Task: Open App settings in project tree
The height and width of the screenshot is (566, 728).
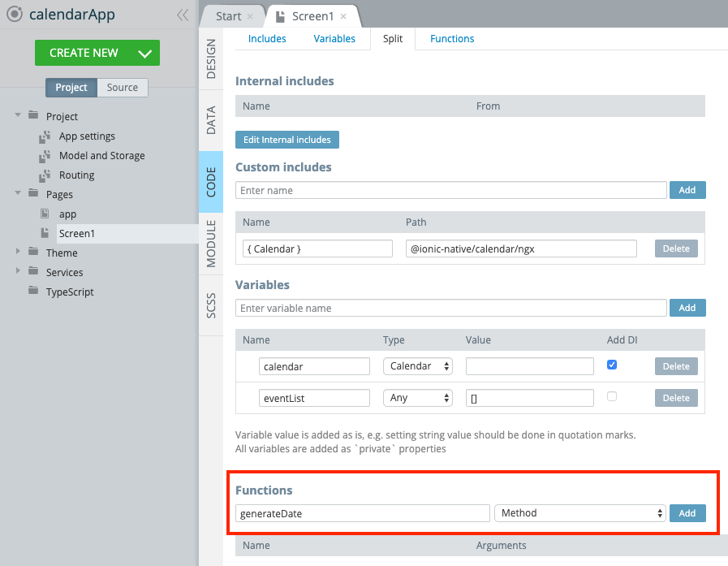Action: 87,136
